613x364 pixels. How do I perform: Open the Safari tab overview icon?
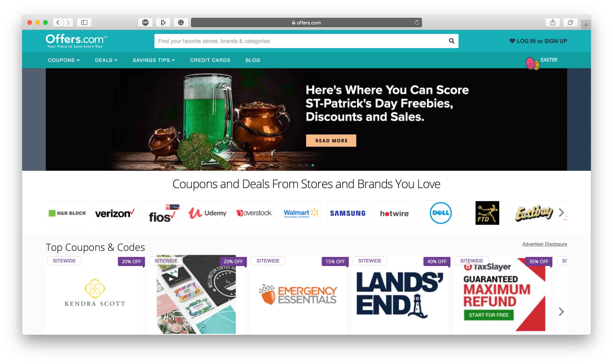click(570, 22)
